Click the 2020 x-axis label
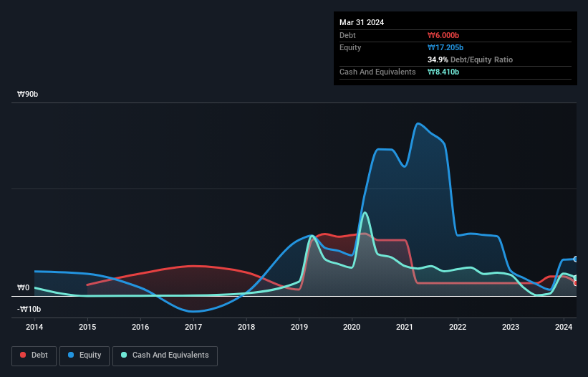The height and width of the screenshot is (377, 588). point(352,327)
